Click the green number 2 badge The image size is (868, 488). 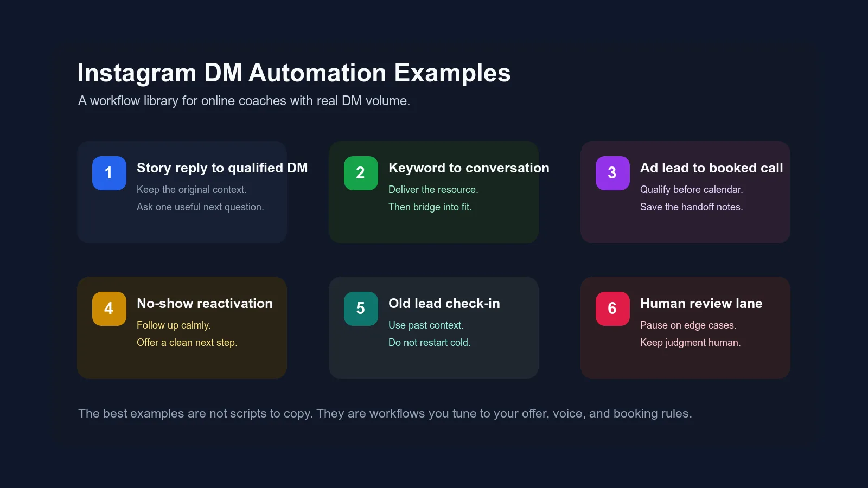pos(361,173)
